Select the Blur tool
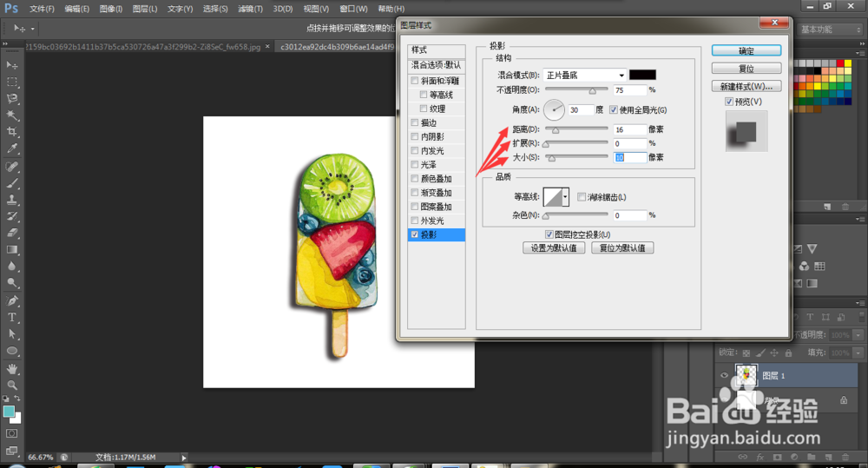 pyautogui.click(x=11, y=267)
